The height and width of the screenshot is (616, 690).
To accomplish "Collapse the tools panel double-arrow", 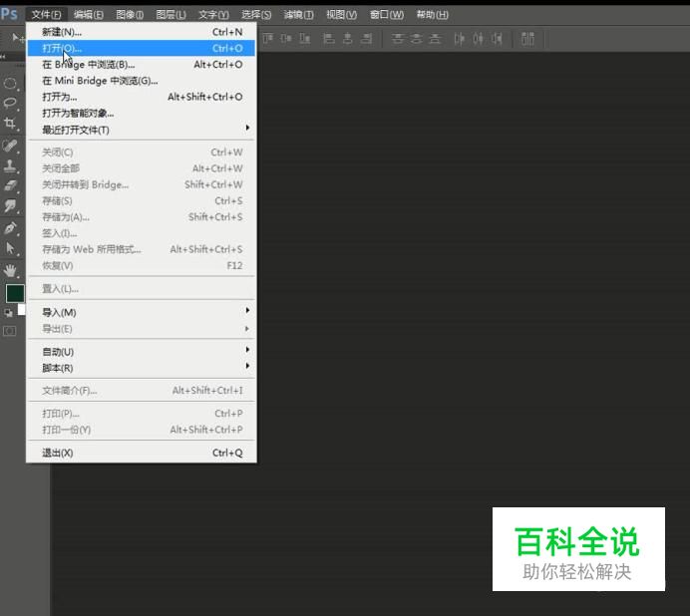I will [x=3, y=57].
